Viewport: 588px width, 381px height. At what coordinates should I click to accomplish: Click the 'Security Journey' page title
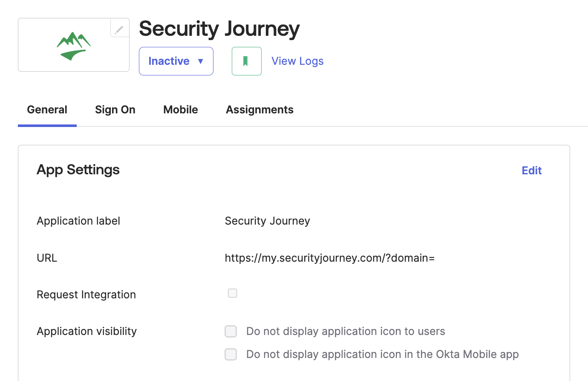tap(219, 29)
